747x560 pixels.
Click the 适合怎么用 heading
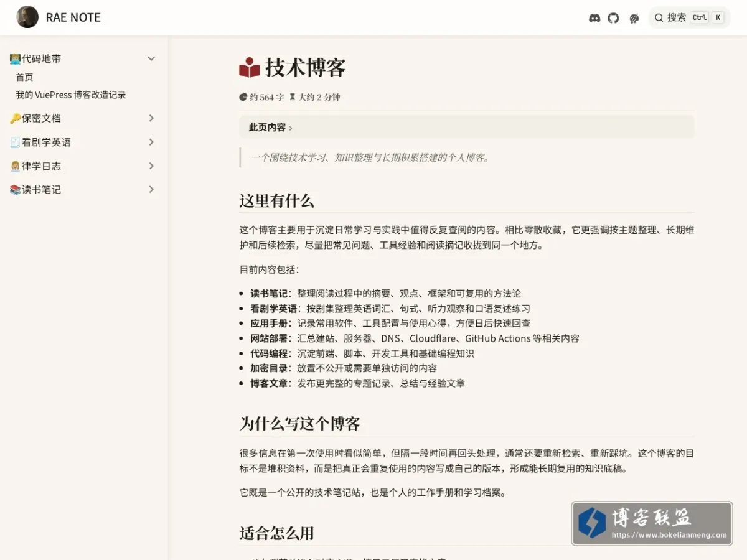pos(276,533)
